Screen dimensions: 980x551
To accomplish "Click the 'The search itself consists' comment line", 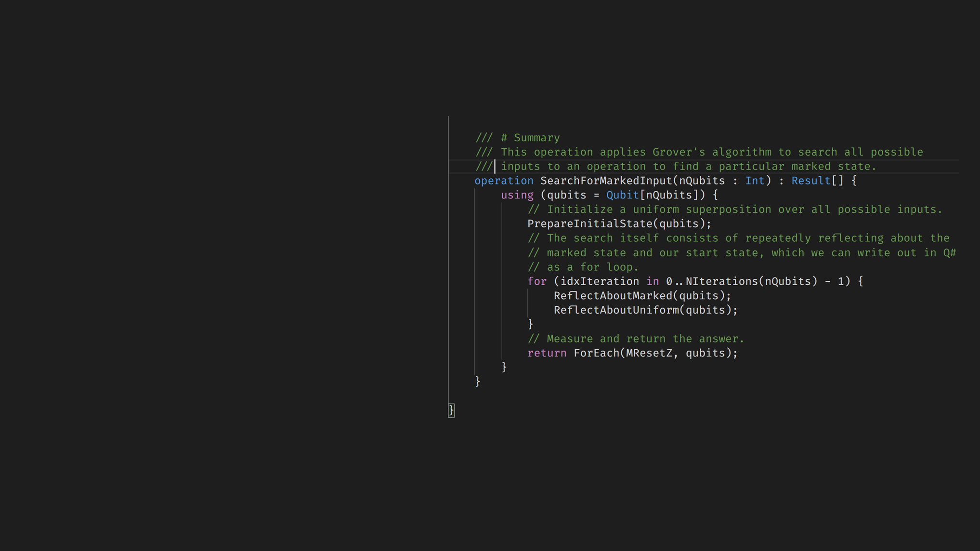I will 738,238.
